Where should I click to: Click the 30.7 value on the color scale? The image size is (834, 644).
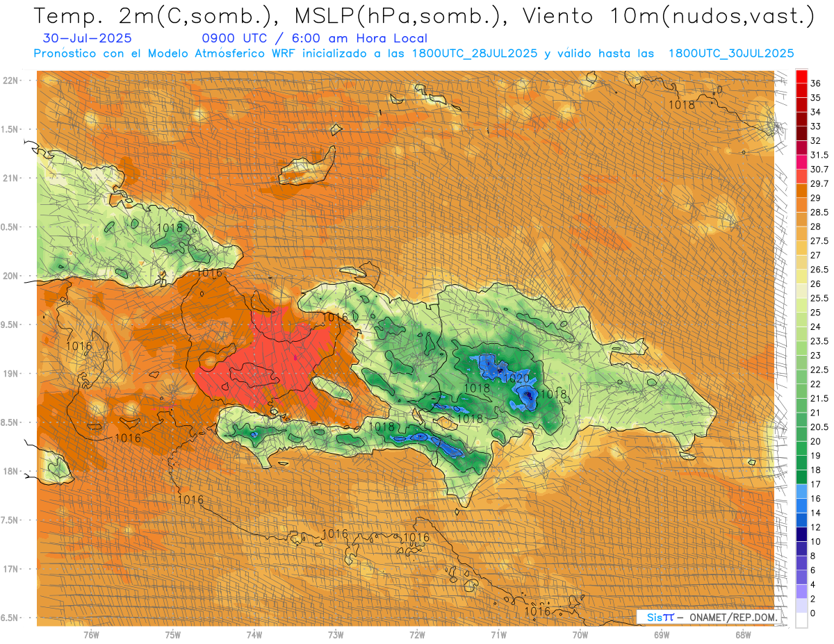click(x=819, y=170)
